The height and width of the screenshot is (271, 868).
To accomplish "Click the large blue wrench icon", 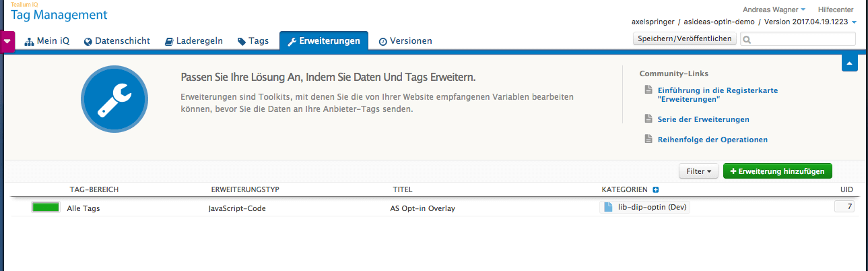I will click(114, 100).
